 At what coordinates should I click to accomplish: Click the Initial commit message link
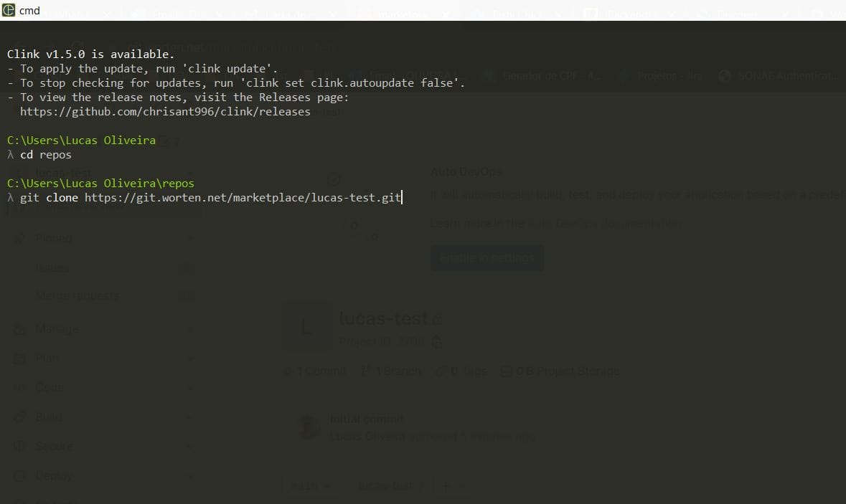tap(366, 419)
